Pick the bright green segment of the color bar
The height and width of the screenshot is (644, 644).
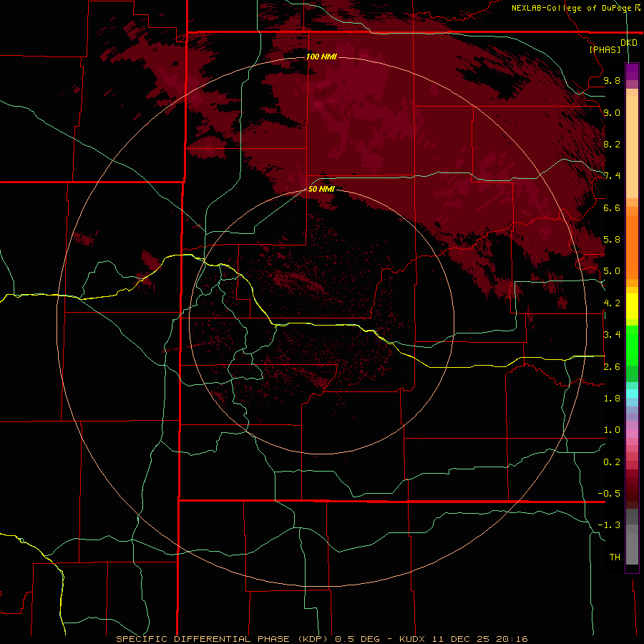coord(632,345)
